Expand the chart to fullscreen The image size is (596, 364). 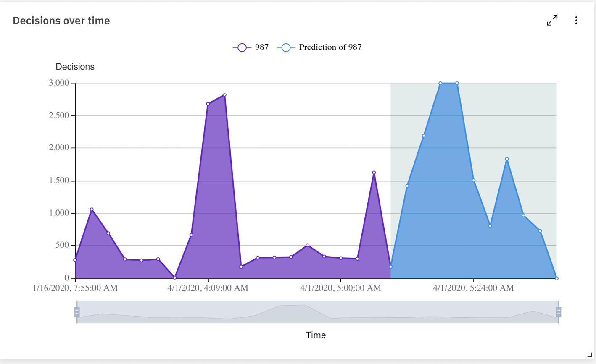pos(552,20)
